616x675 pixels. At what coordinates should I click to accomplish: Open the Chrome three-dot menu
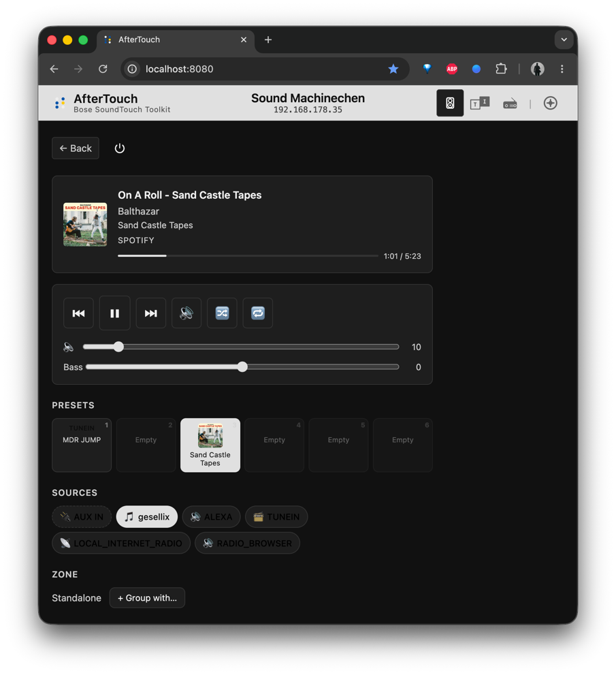[562, 69]
